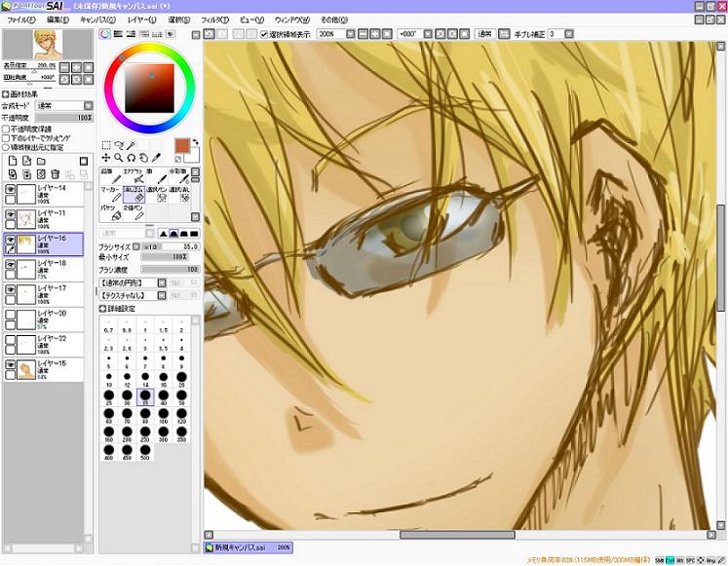Viewport: 728px width, 566px height.
Task: Open the canvas zoom 200% dropdown
Action: (x=351, y=34)
